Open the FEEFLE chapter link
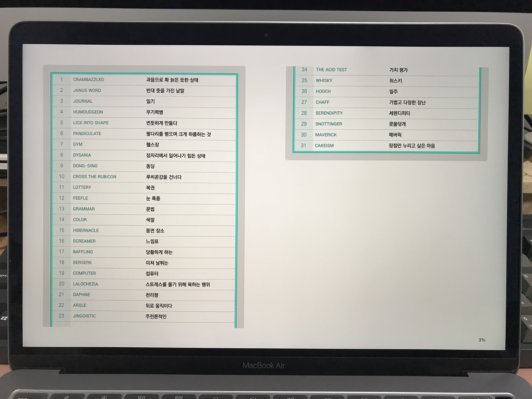Screen dimensions: 532x399 click(80, 198)
